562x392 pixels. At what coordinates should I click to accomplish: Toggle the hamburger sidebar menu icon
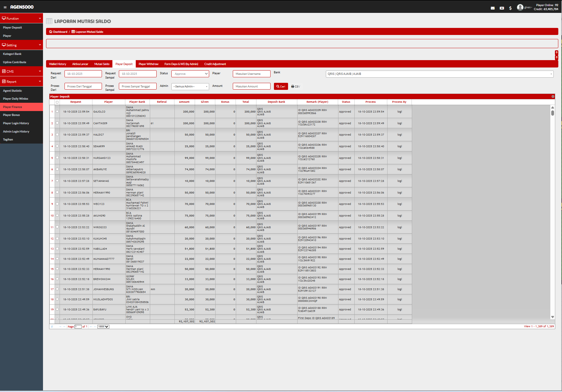(x=5, y=7)
